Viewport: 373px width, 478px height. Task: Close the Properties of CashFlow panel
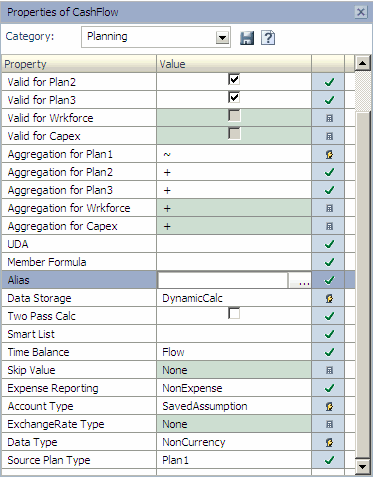click(361, 12)
